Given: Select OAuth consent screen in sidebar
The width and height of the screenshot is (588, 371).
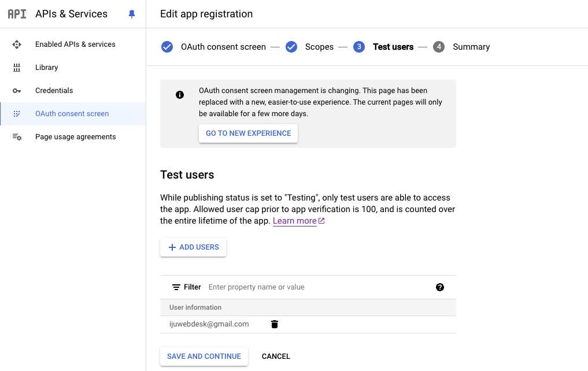Looking at the screenshot, I should (x=72, y=113).
